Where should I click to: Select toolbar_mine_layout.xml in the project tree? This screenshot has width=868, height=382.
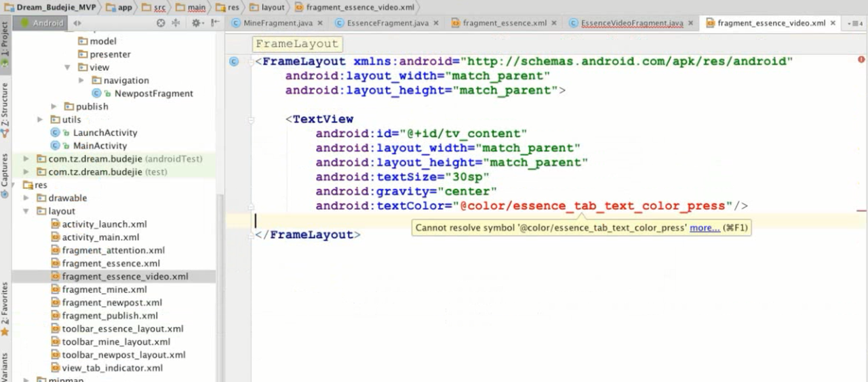click(115, 342)
